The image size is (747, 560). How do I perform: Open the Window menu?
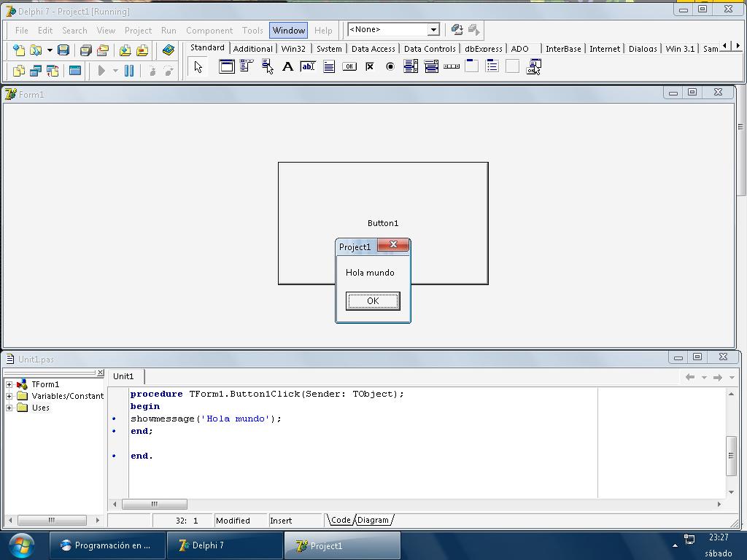pyautogui.click(x=288, y=30)
